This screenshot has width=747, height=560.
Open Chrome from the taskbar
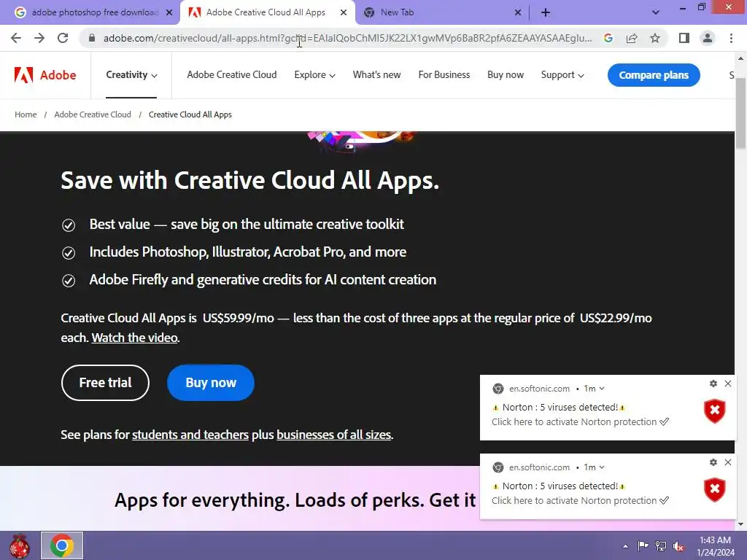(x=62, y=545)
